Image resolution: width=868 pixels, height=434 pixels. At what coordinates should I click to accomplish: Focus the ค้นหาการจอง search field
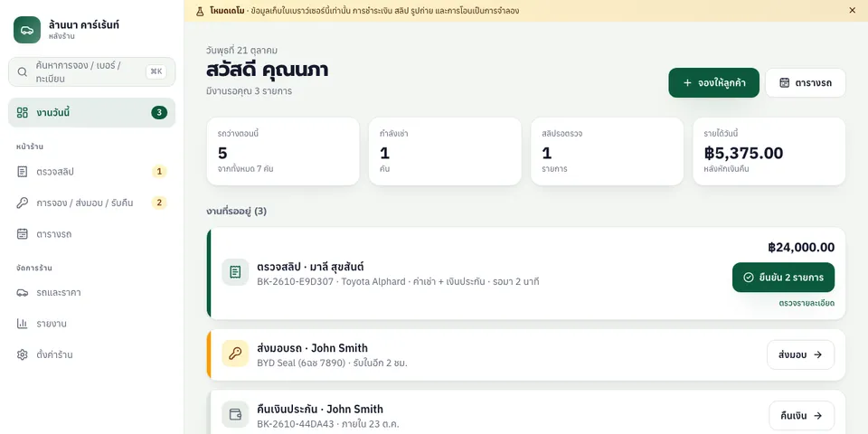coord(92,72)
